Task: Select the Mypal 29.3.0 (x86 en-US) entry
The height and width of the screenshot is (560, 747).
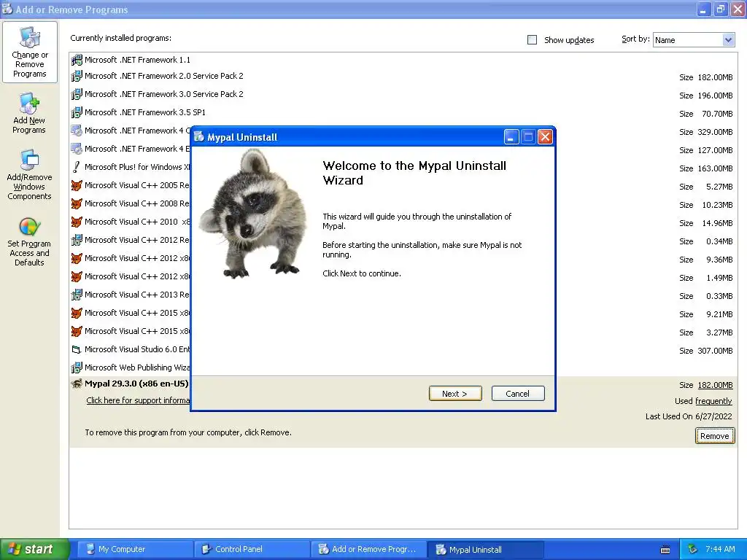Action: 136,384
